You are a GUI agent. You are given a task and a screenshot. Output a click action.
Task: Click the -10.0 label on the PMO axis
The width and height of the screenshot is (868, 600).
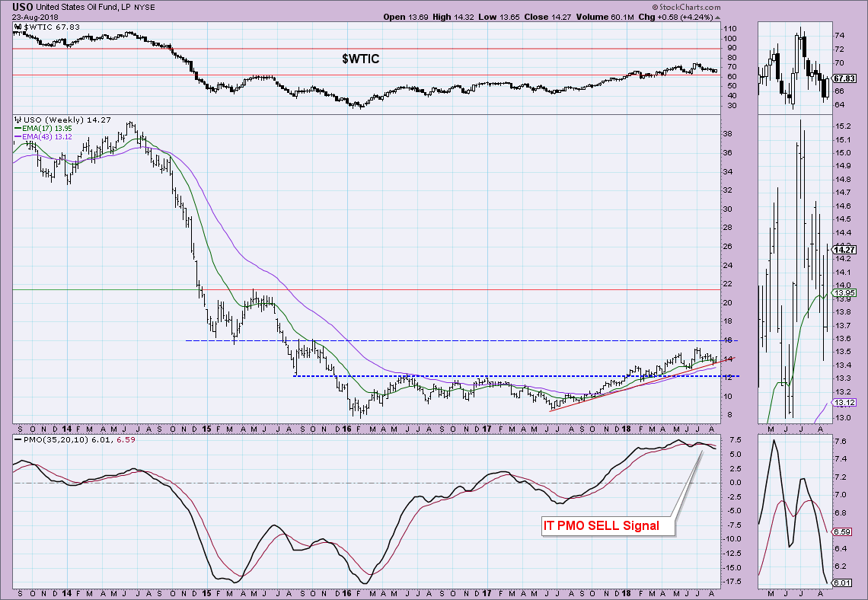tap(732, 539)
